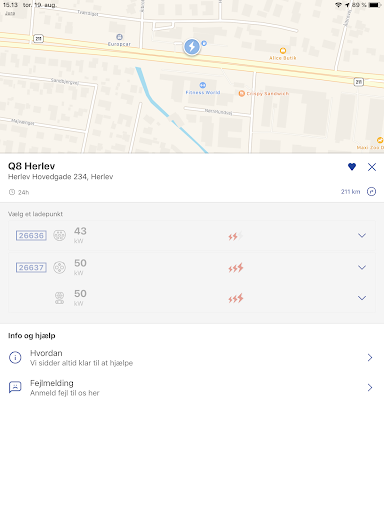
Task: Open directions via the route arrow icon
Action: point(371,191)
